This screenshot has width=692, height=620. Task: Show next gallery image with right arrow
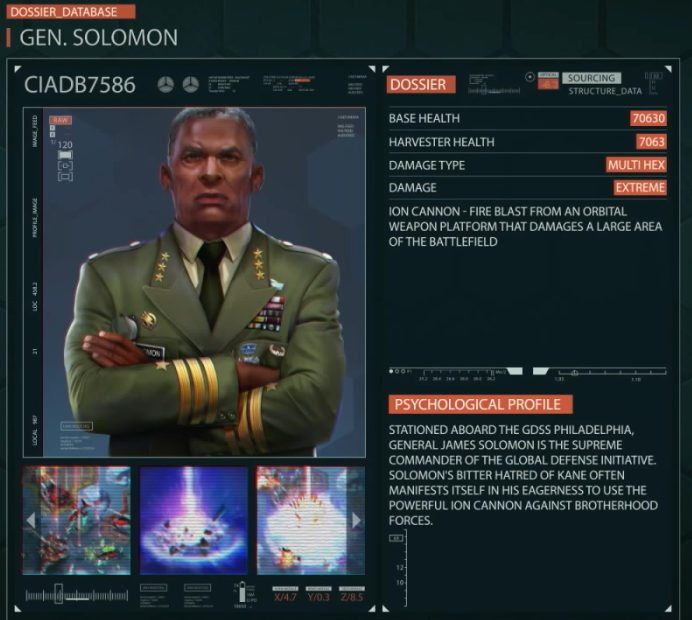pyautogui.click(x=356, y=521)
